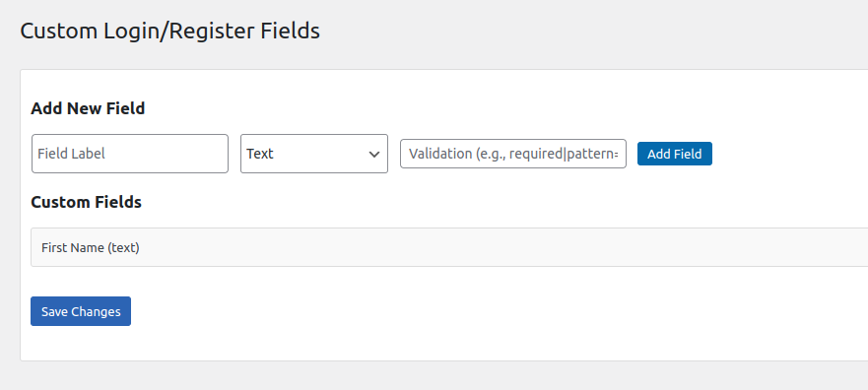Click the existing field entry under Custom Fields
This screenshot has height=390, width=868.
[449, 247]
